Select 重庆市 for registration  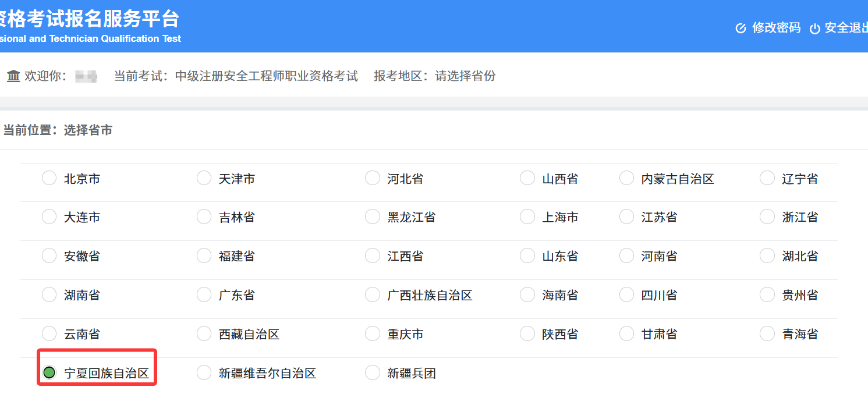[372, 333]
